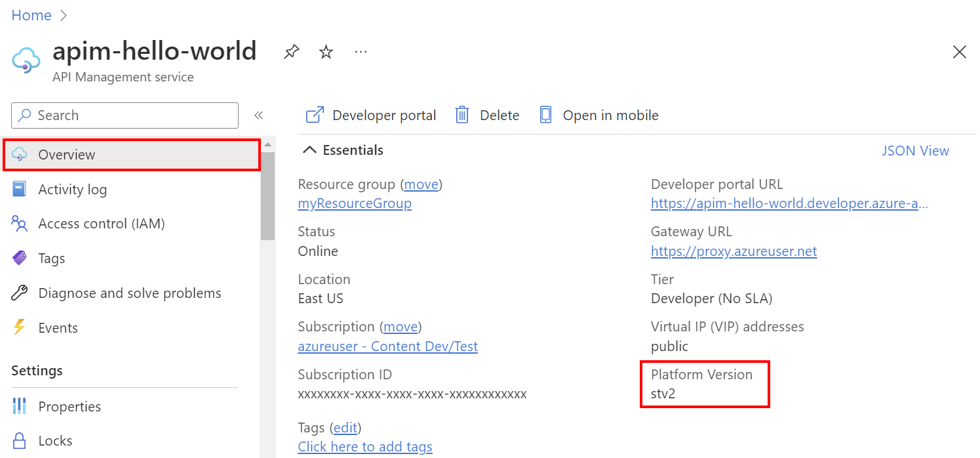Open Diagnose and solve problems

[x=129, y=293]
